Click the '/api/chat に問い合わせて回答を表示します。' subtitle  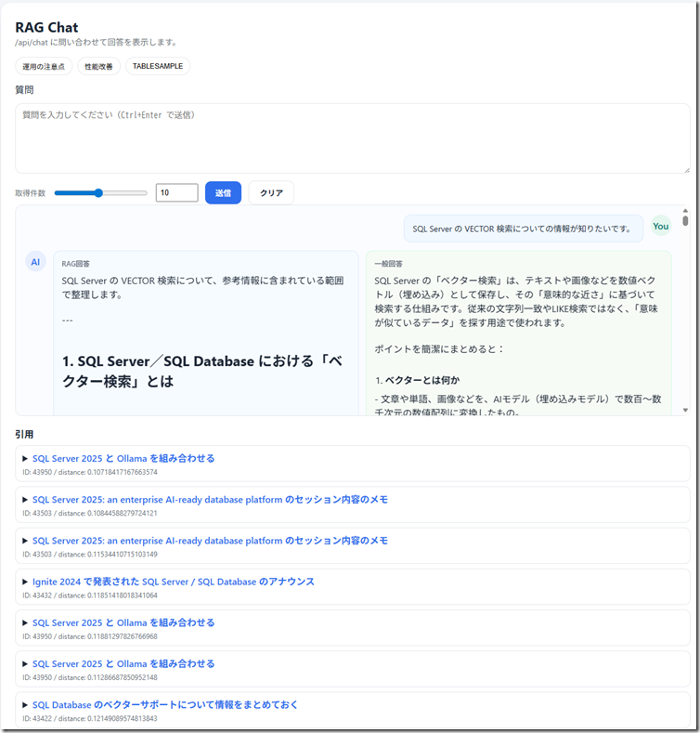[x=97, y=43]
